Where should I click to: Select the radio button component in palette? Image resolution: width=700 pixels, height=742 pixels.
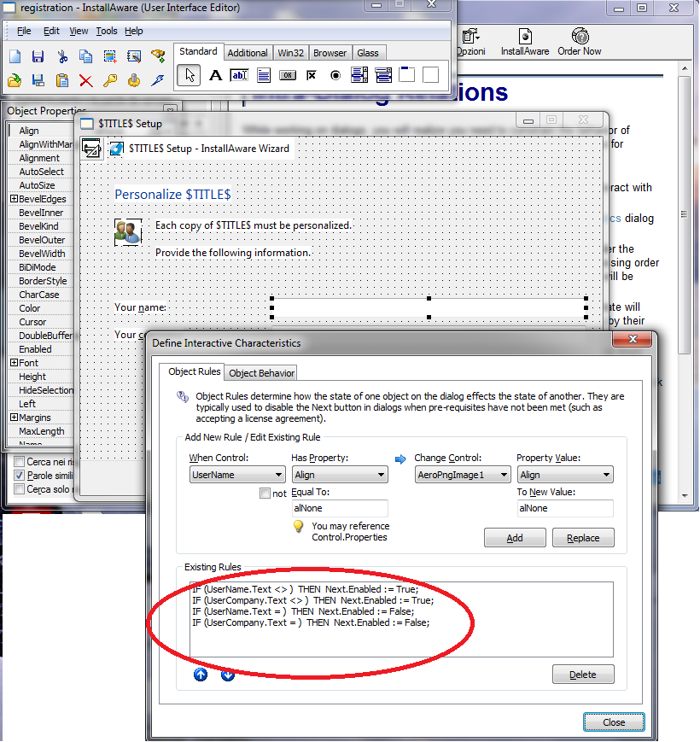(x=335, y=75)
